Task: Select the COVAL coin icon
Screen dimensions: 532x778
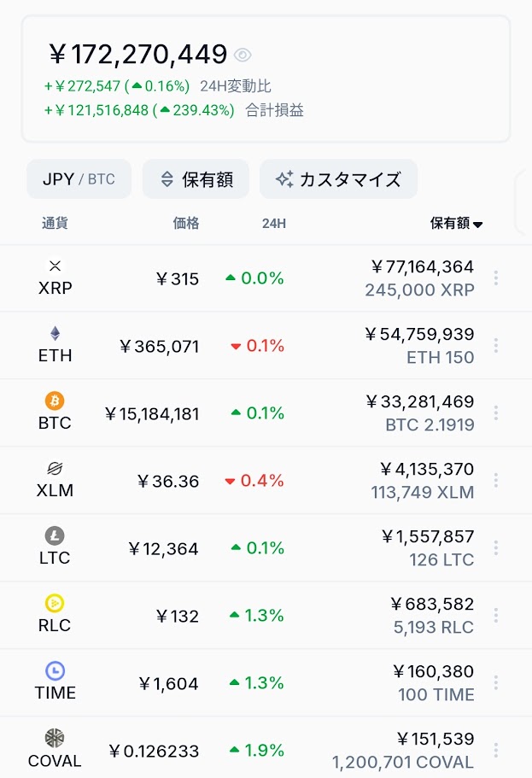Action: pyautogui.click(x=55, y=738)
